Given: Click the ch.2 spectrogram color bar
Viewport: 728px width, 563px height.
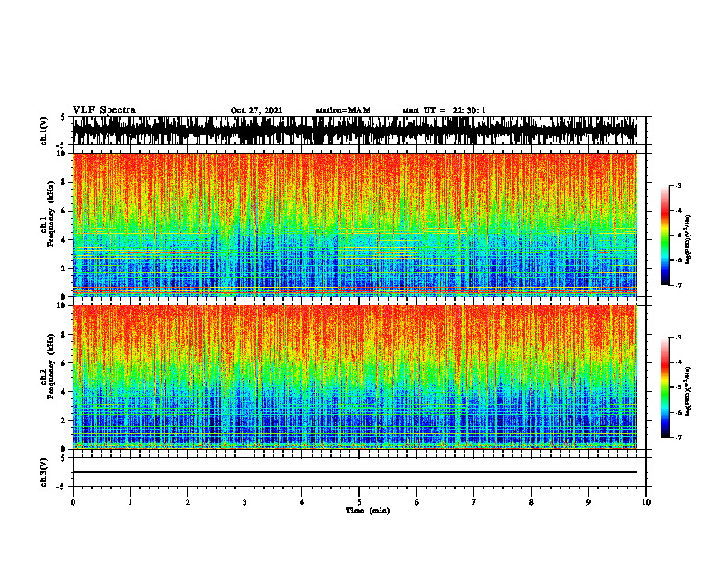Looking at the screenshot, I should coord(665,387).
